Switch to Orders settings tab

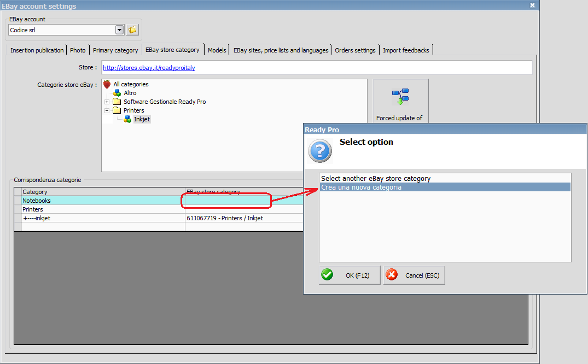pos(355,50)
